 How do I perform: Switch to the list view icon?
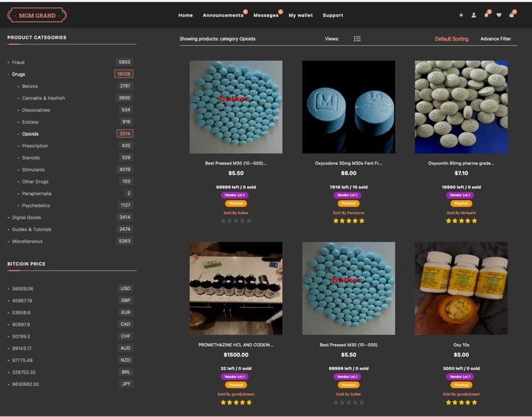357,39
